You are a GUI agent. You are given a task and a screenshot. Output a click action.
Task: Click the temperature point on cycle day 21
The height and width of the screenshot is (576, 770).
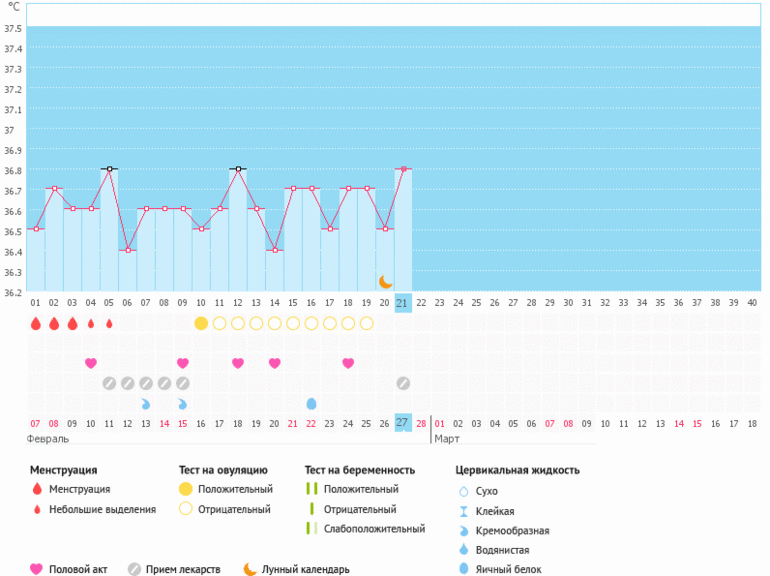(x=403, y=169)
